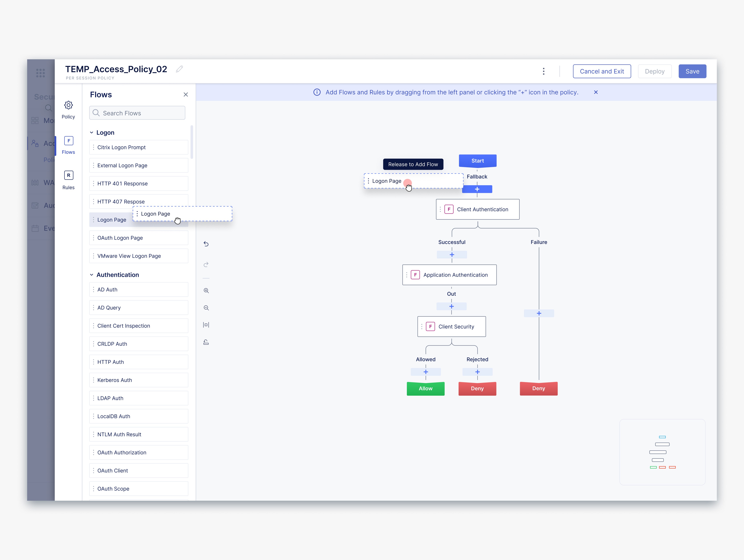
Task: Zoom in on the policy canvas
Action: pyautogui.click(x=206, y=291)
